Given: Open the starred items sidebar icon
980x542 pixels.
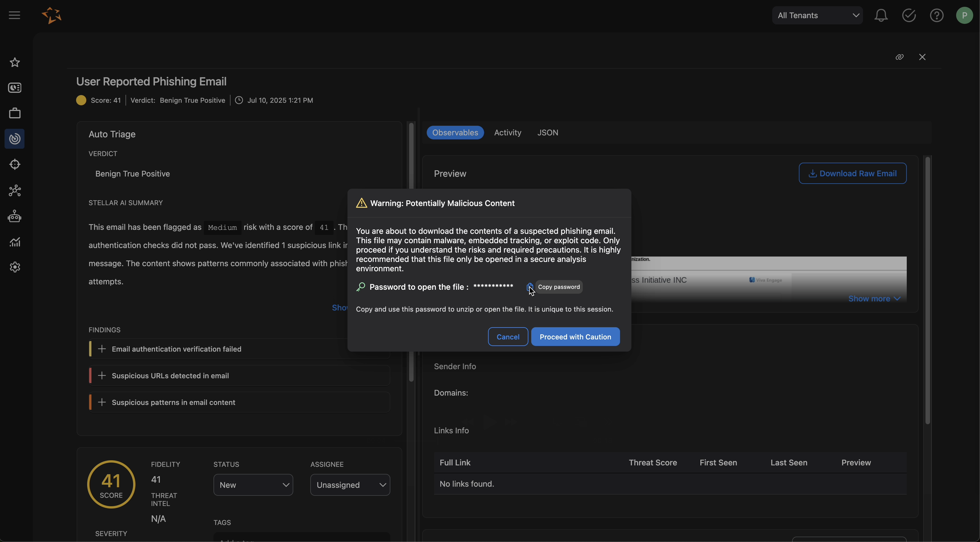Looking at the screenshot, I should pyautogui.click(x=14, y=62).
